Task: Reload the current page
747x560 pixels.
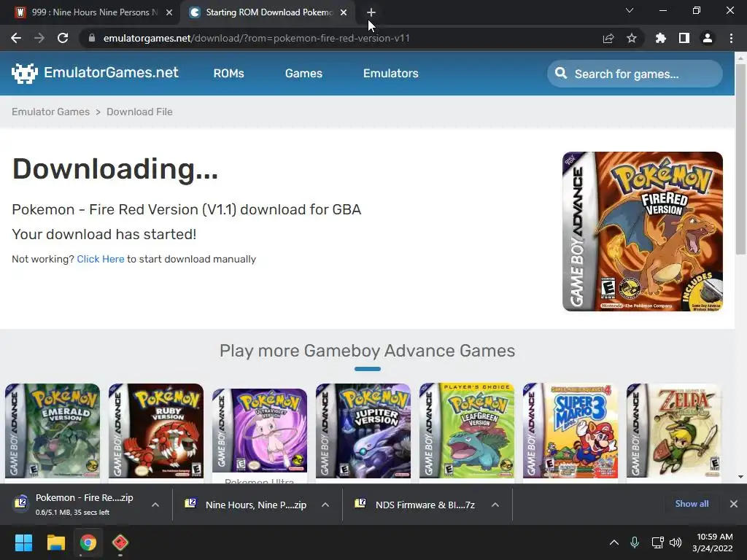Action: pyautogui.click(x=63, y=38)
